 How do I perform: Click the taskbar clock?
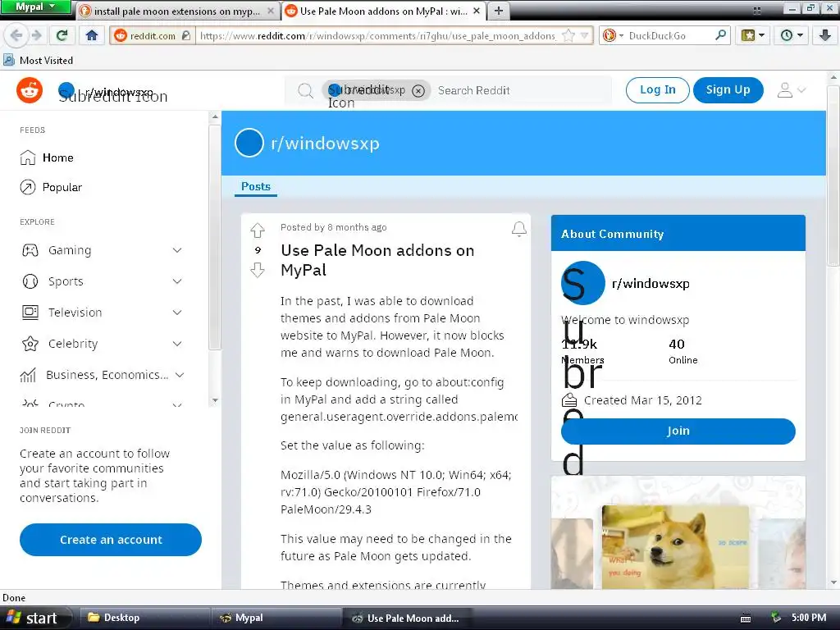[809, 618]
